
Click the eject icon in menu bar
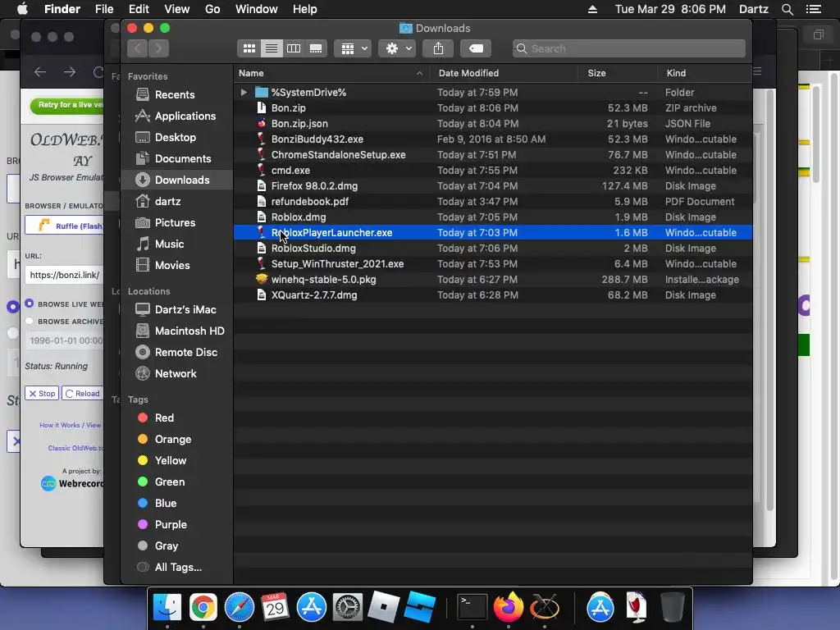[592, 9]
